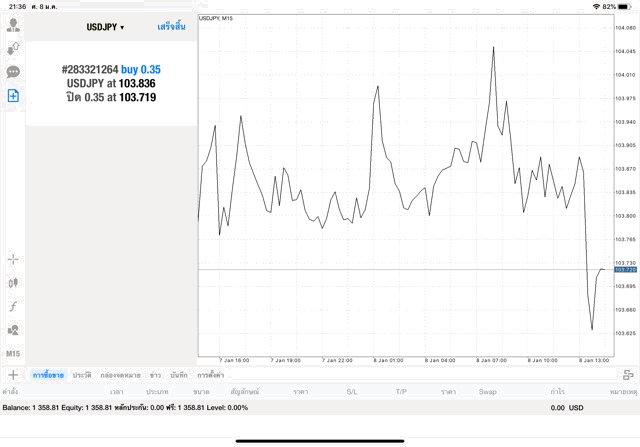The width and height of the screenshot is (640, 447).
Task: Switch to the การซื้อขาย tab
Action: pyautogui.click(x=48, y=374)
